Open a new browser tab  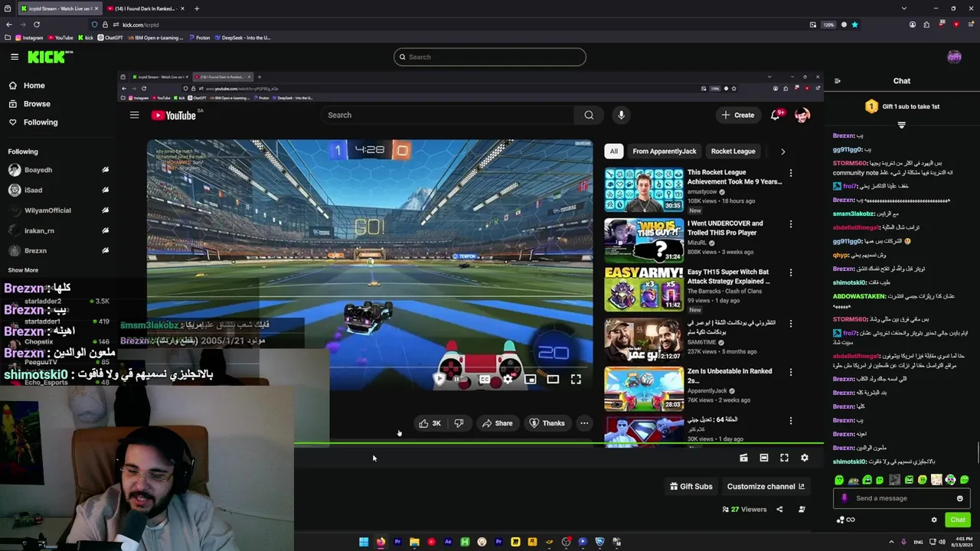(197, 8)
